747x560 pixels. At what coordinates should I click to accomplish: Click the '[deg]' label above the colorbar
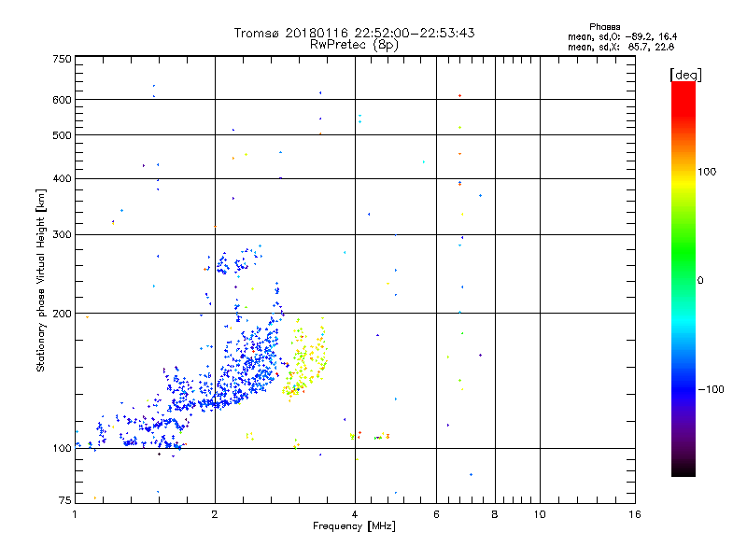tap(685, 75)
